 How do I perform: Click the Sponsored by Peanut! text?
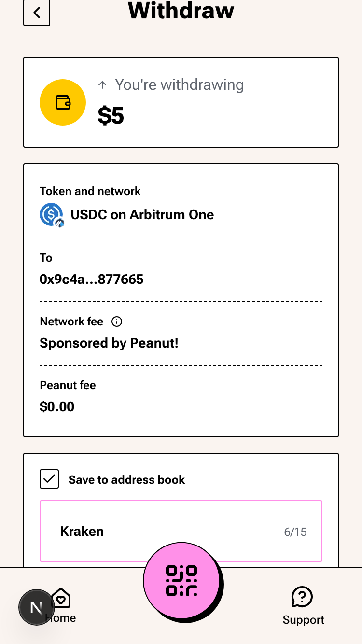pos(109,343)
